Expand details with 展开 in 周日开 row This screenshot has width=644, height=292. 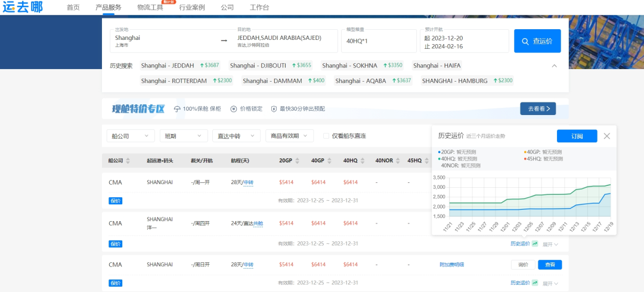click(x=550, y=284)
